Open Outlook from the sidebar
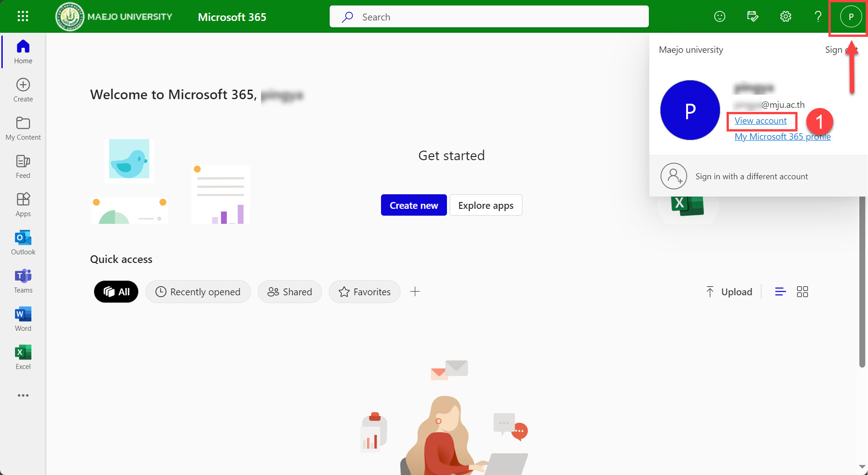This screenshot has height=475, width=868. point(23,243)
